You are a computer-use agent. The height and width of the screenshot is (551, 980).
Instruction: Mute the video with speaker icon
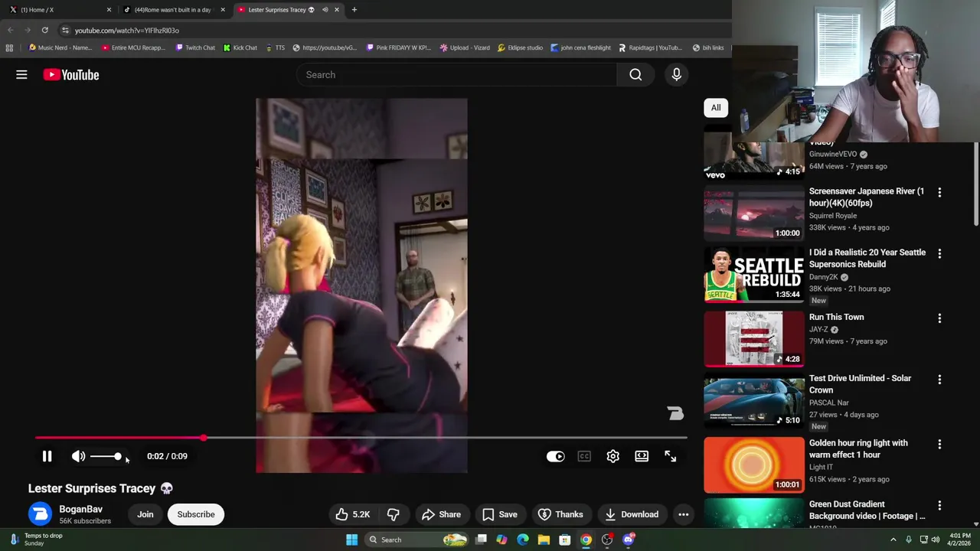tap(78, 456)
